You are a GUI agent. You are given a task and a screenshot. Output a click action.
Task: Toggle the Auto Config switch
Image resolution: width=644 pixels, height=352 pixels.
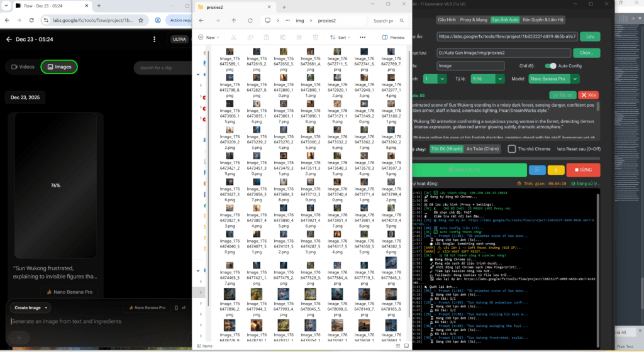(550, 65)
